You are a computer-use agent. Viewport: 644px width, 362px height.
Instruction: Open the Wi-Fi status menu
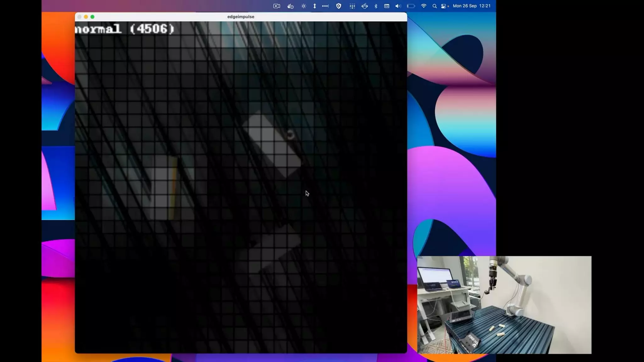[x=424, y=6]
